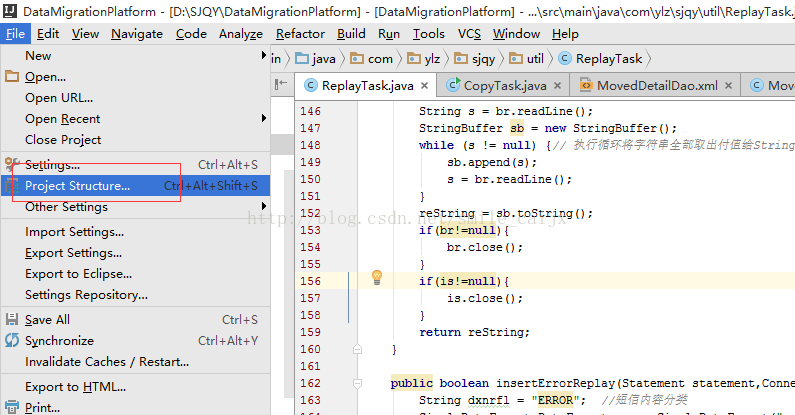This screenshot has height=415, width=795.
Task: Click "reString = sb.toString();" line
Action: coord(506,213)
